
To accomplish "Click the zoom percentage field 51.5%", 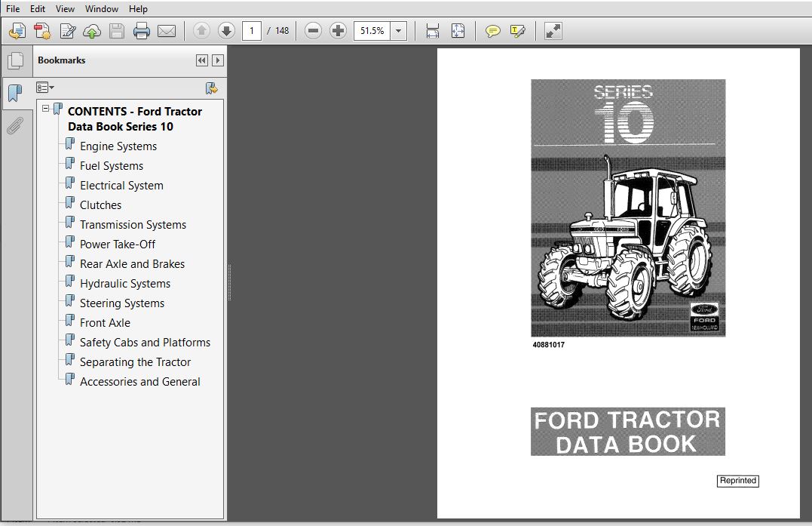I will [372, 31].
